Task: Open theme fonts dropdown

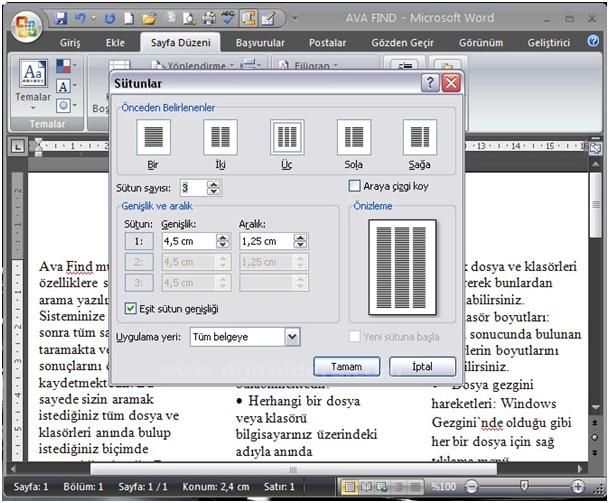Action: coord(66,86)
